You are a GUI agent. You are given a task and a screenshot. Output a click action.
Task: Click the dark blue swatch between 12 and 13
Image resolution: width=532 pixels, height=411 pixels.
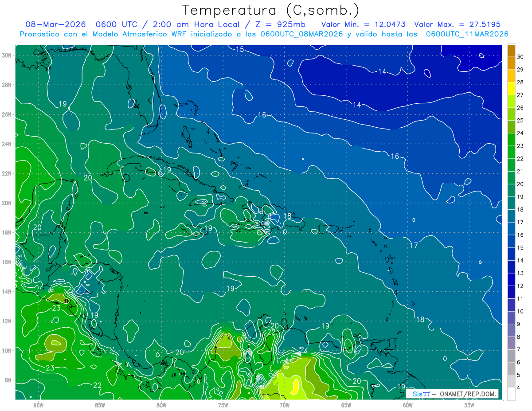tap(511, 279)
